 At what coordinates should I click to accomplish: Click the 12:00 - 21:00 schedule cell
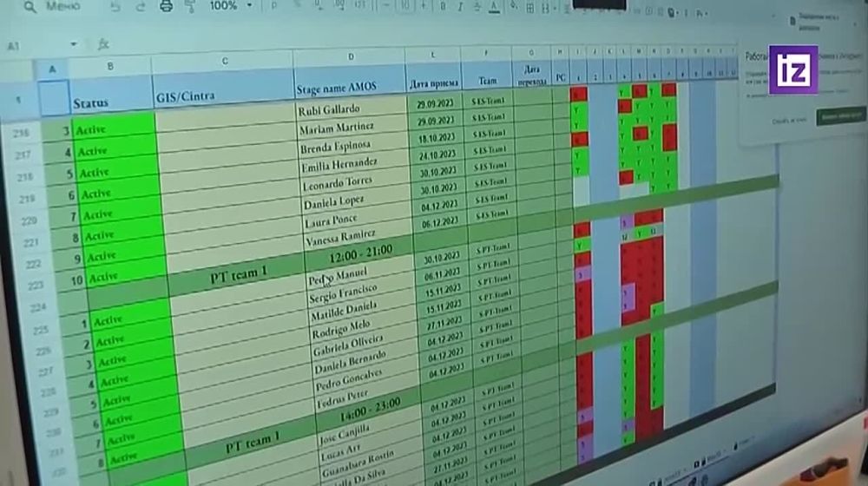click(x=360, y=254)
